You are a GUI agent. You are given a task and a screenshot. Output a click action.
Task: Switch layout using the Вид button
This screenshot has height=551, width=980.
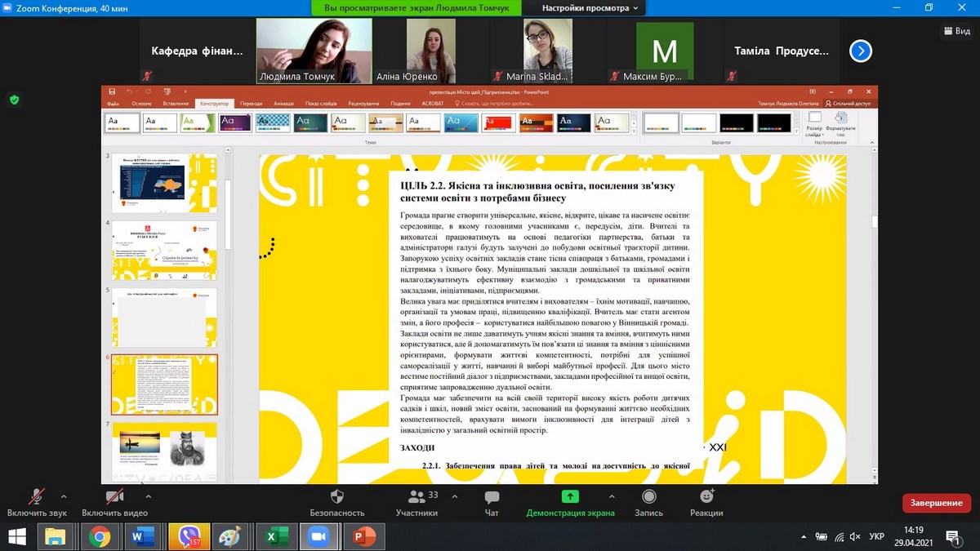tap(956, 31)
